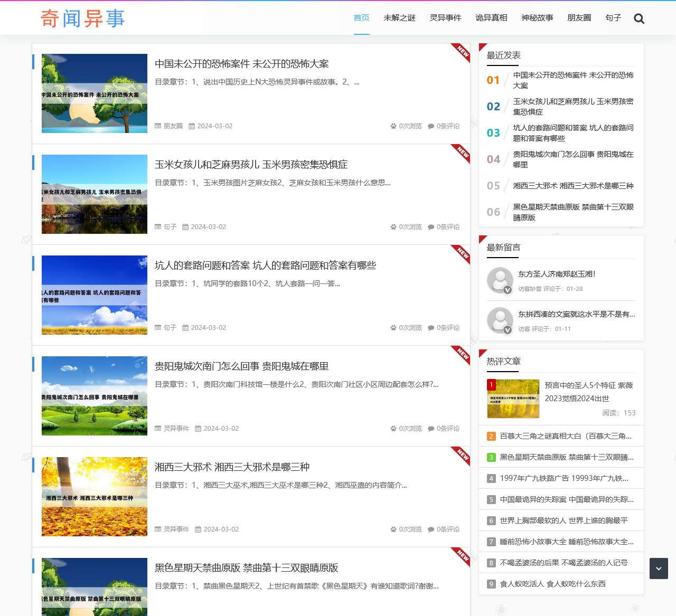
Task: Go to 灵异事件 navigation item
Action: [x=446, y=18]
